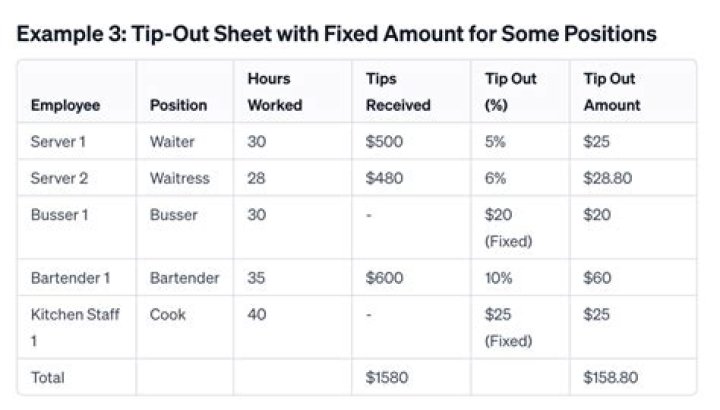
Task: Select the Tip Out Amount column header
Action: 611,92
